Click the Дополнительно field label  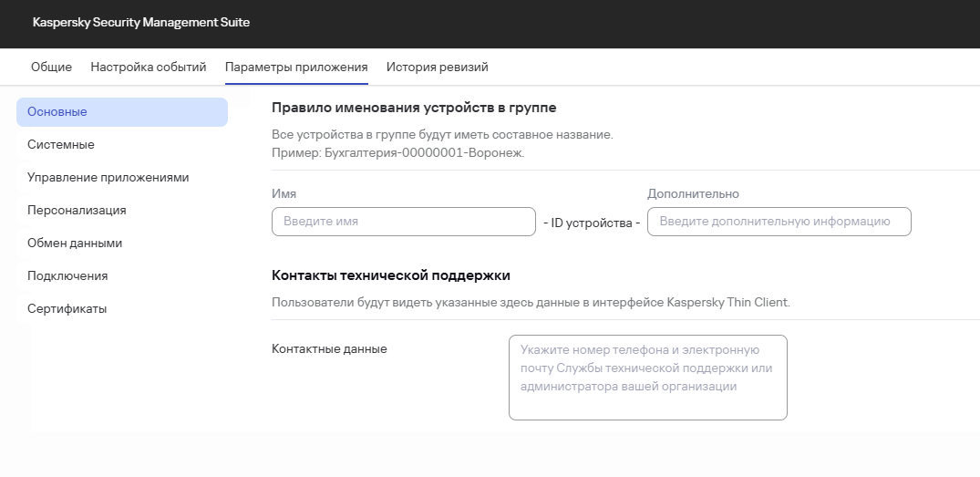pyautogui.click(x=693, y=193)
